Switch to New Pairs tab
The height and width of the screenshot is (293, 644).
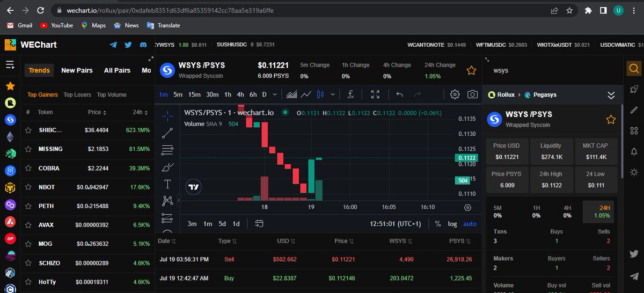click(x=77, y=70)
